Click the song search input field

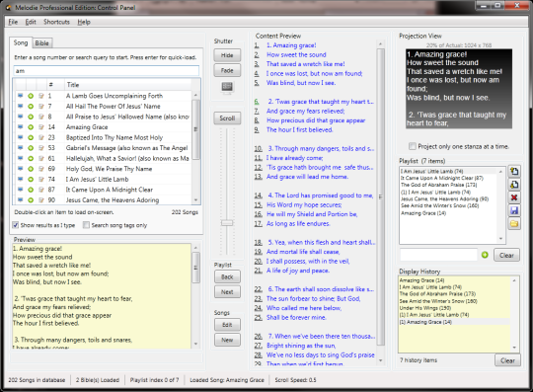pos(106,71)
